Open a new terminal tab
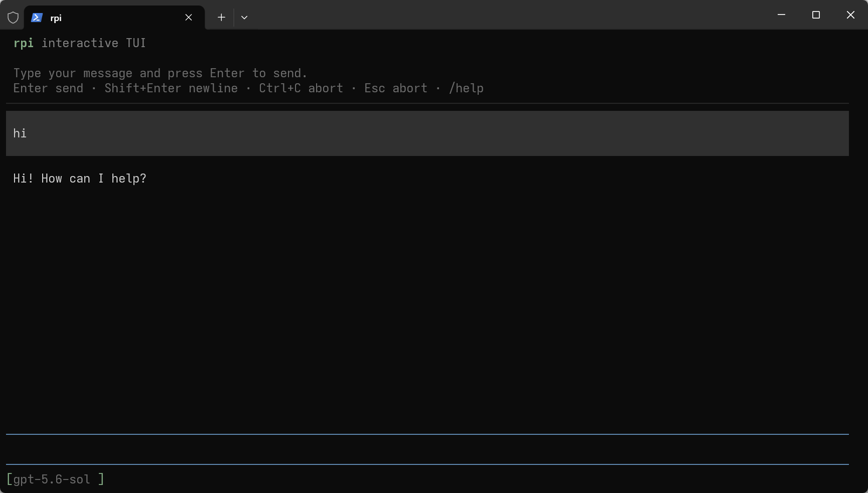The width and height of the screenshot is (868, 493). [x=221, y=18]
